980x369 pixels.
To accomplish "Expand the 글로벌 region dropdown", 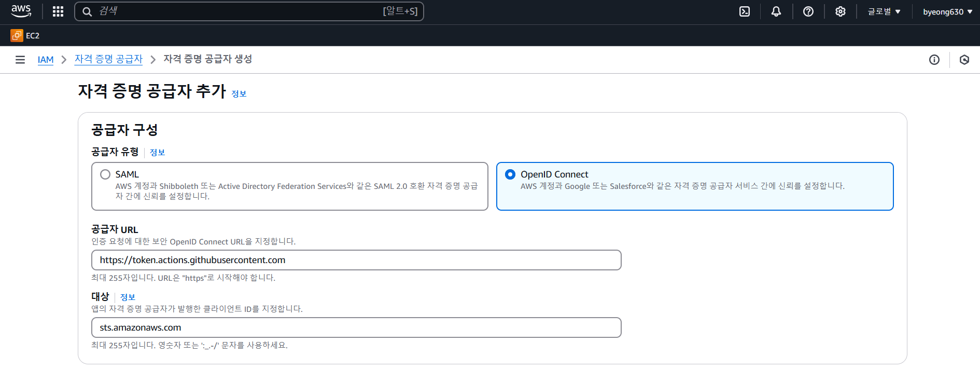I will [884, 11].
